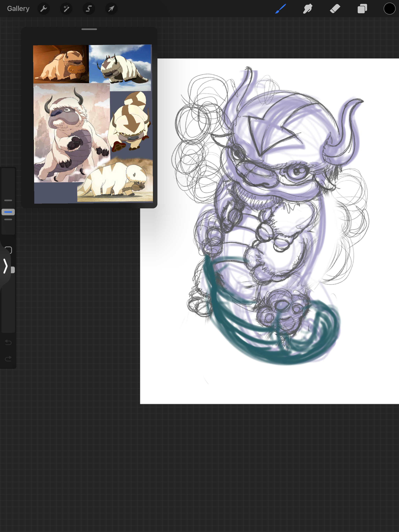Screen dimensions: 399x532
Task: Adjust the brush size slider handle
Action: [x=8, y=212]
